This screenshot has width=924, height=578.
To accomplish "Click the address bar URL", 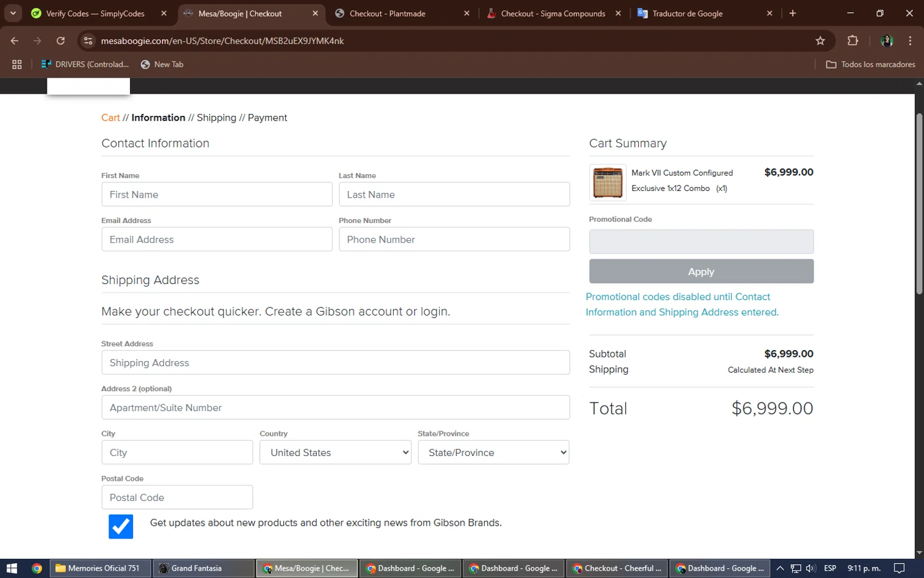I will pyautogui.click(x=222, y=41).
